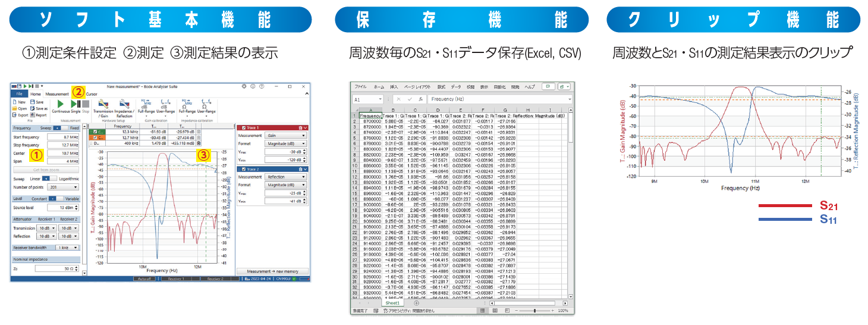Toggle Trace 1 checkbox
The image size is (868, 325).
(244, 128)
